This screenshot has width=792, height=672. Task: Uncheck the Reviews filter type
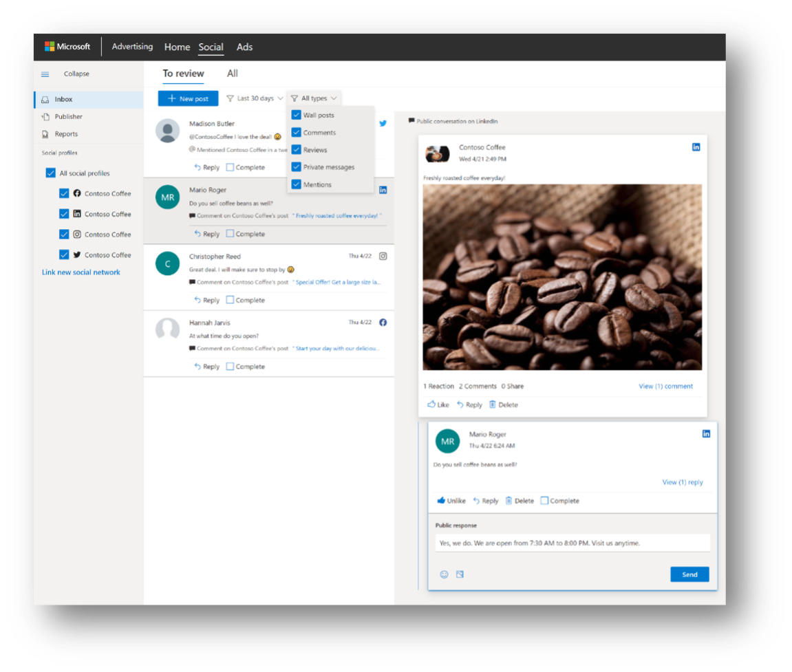[x=297, y=149]
